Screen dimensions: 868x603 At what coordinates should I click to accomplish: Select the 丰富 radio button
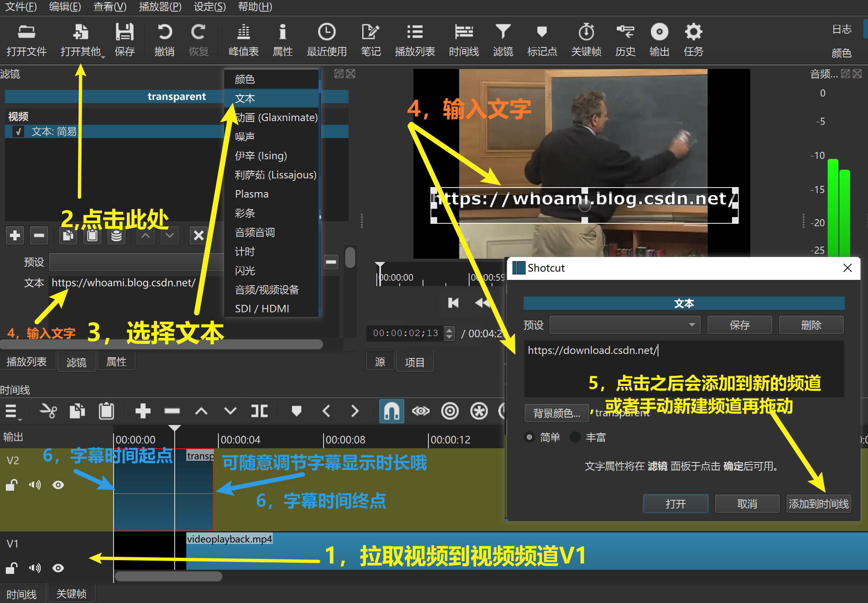(x=575, y=437)
